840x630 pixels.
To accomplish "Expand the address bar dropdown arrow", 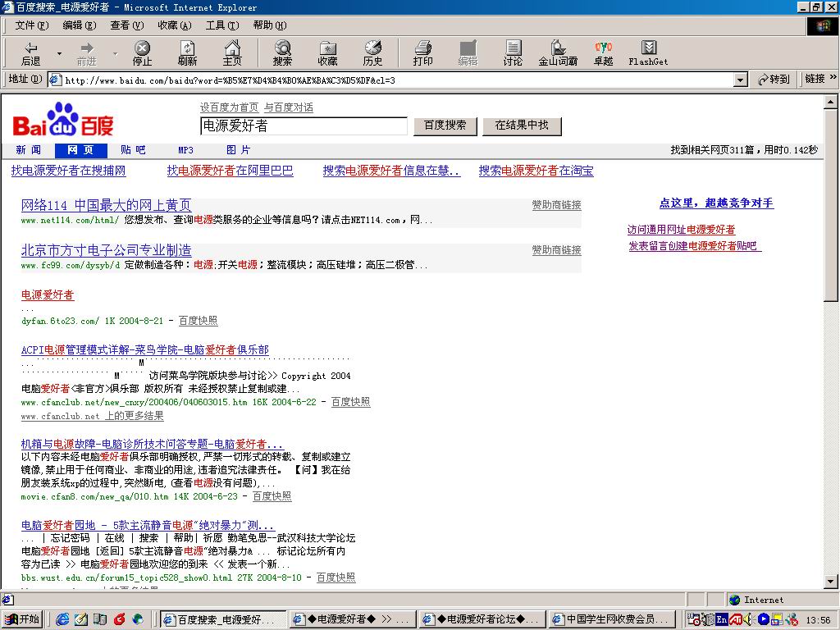I will [741, 80].
